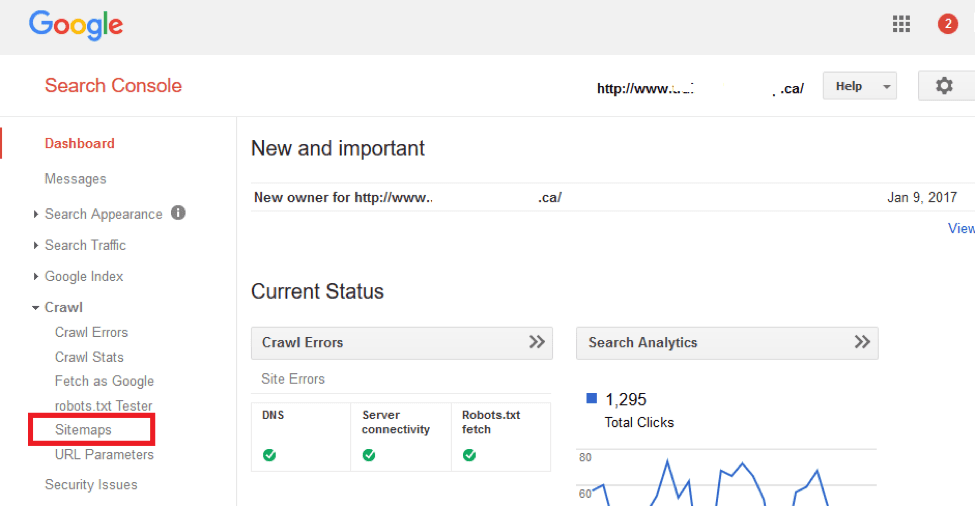Click the clicks line chart
This screenshot has width=975, height=506.
pyautogui.click(x=726, y=479)
